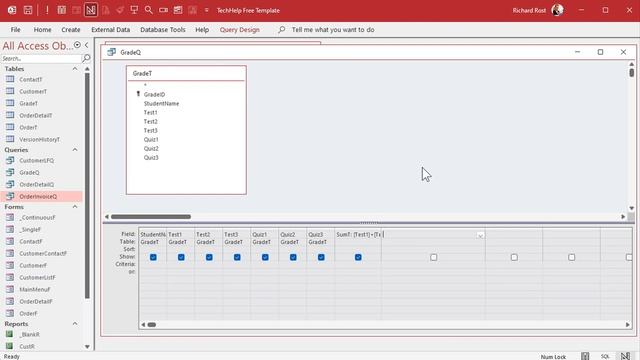Open the Database Tools tab
The width and height of the screenshot is (640, 360).
click(163, 30)
